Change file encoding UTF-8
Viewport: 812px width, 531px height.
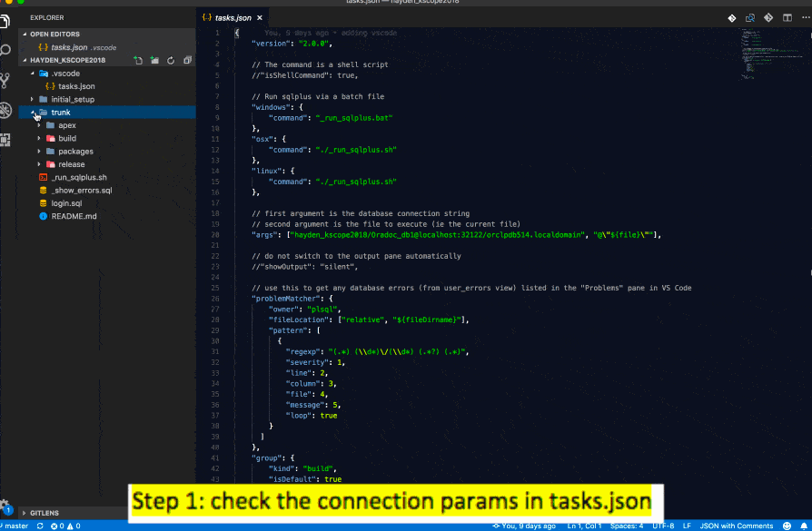click(x=663, y=526)
